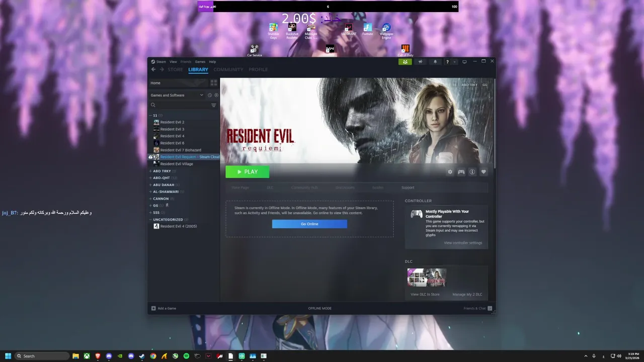Launch VALORANT desktop shortcut
The height and width of the screenshot is (362, 644).
[349, 30]
